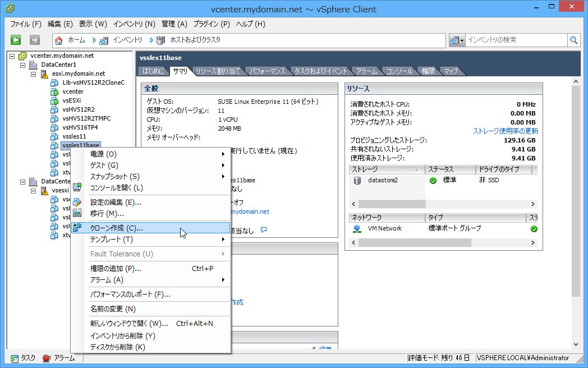The height and width of the screenshot is (368, 588).
Task: Click the vCenter server icon in tree
Action: (x=22, y=56)
